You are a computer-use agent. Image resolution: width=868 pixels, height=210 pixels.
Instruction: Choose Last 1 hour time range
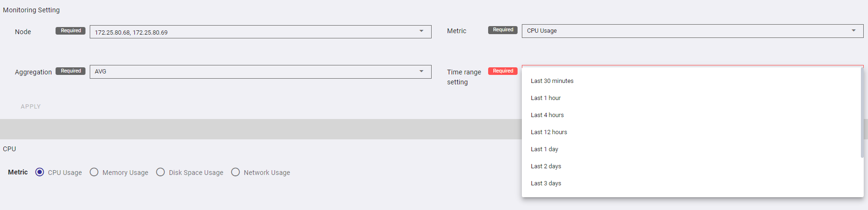tap(546, 98)
